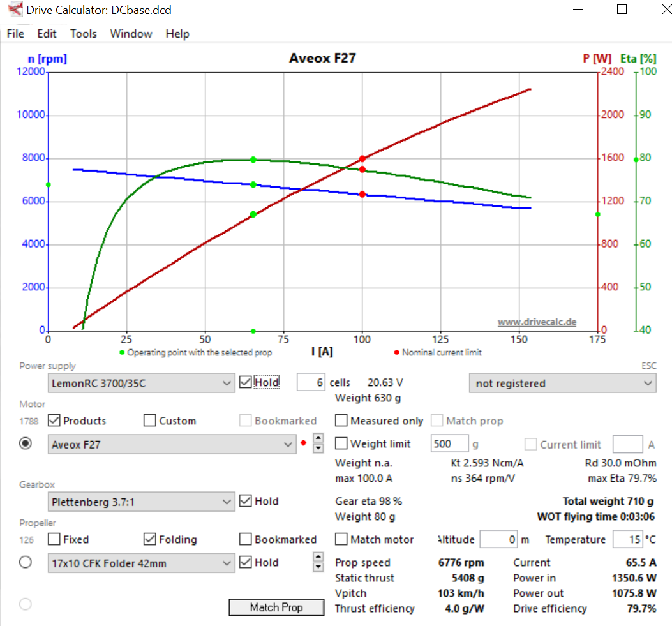Click the 'Total weight 710 g' text

point(608,501)
